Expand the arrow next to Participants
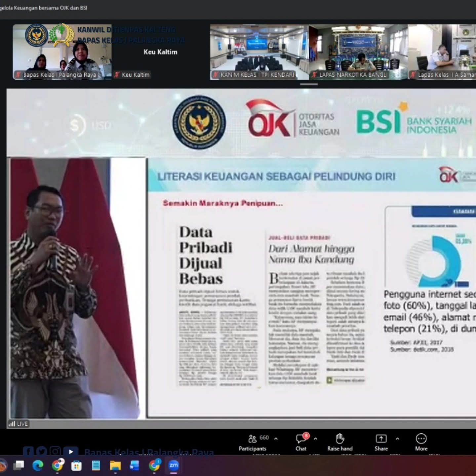476x476 pixels. pyautogui.click(x=276, y=439)
